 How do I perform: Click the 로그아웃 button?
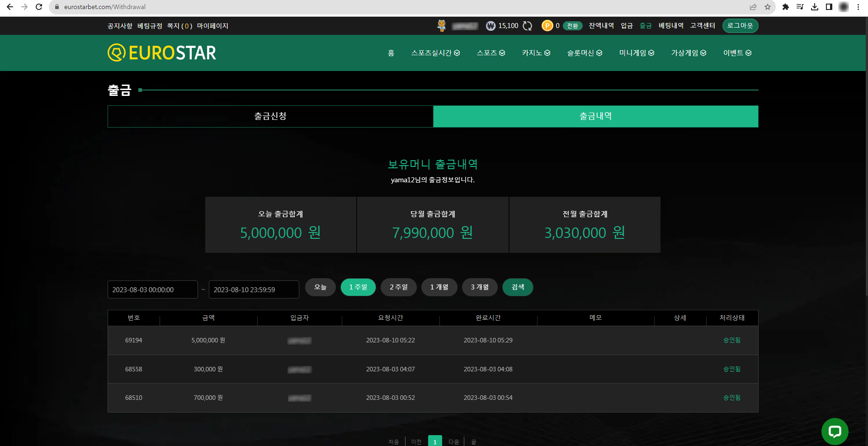pyautogui.click(x=740, y=26)
